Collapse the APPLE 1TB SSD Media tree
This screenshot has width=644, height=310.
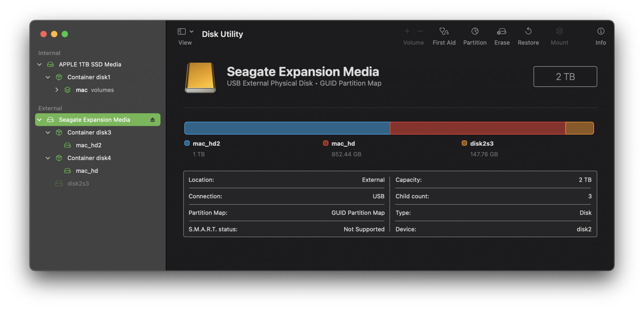click(39, 64)
